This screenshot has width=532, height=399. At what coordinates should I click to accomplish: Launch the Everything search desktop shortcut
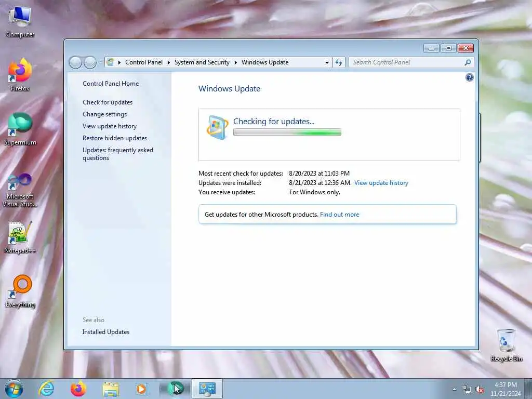(20, 291)
